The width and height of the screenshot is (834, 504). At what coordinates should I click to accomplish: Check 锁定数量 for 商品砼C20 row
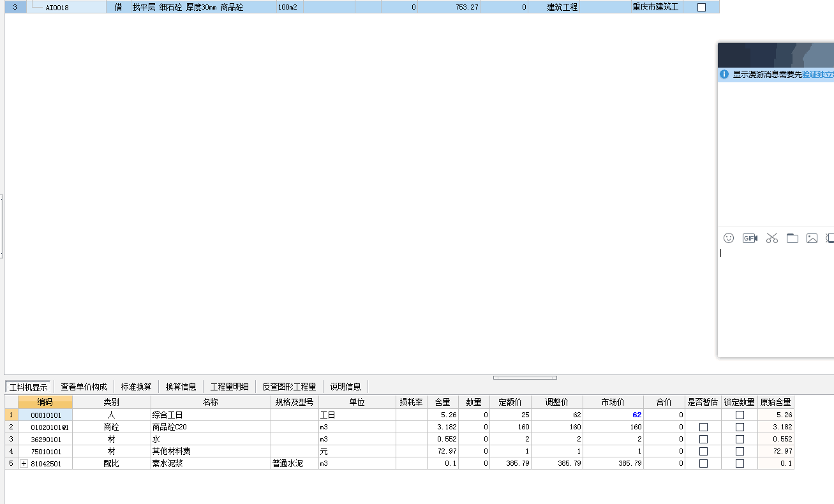(740, 427)
